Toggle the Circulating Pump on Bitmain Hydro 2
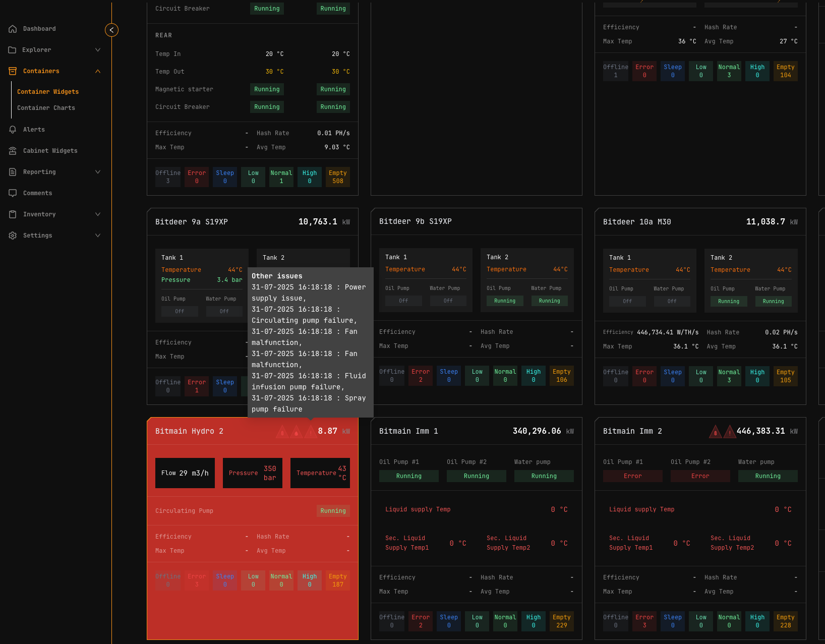The image size is (825, 644). tap(333, 511)
